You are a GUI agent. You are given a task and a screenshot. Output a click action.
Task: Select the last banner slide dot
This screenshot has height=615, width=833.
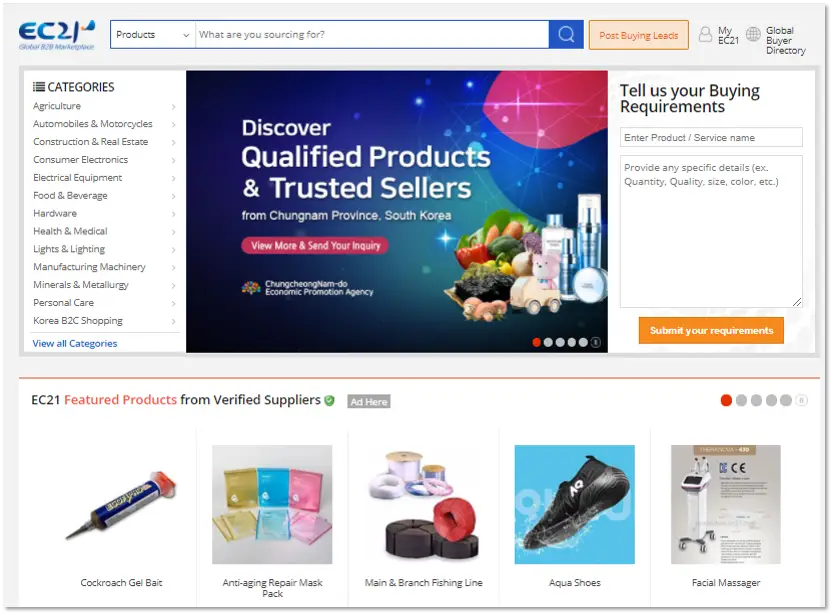583,343
